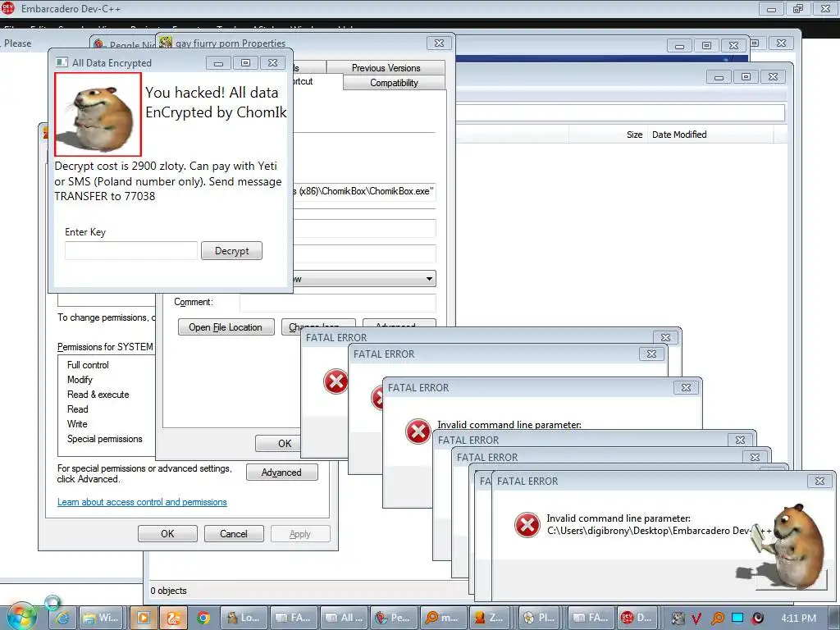Switch to the Pe... taskbar window
The height and width of the screenshot is (630, 840).
click(x=393, y=618)
